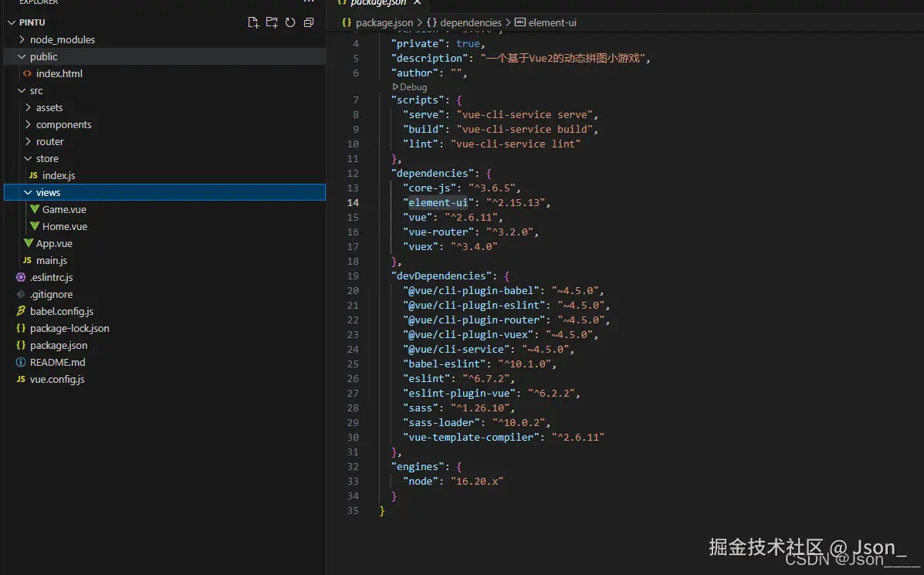Click the element-ui breadcrumb item

coord(552,22)
